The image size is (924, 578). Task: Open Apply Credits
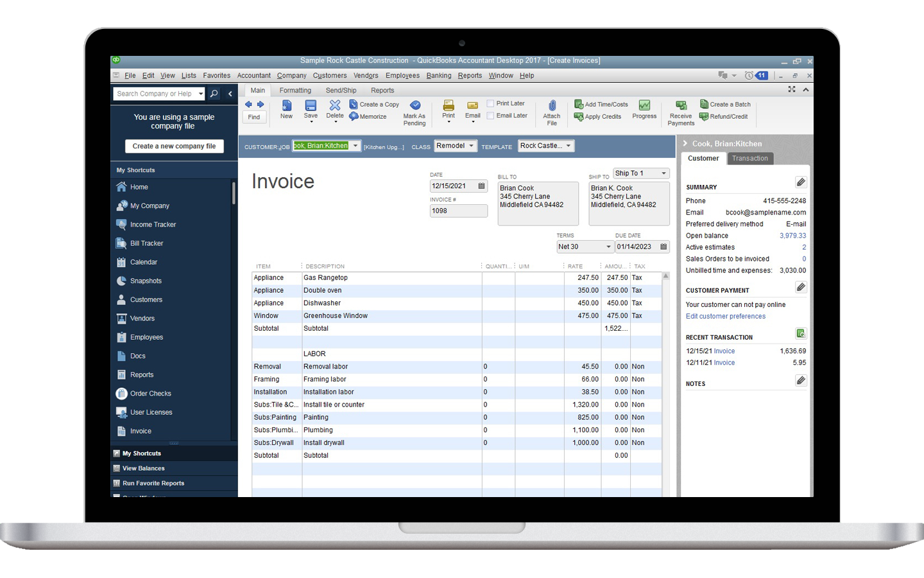click(x=597, y=116)
